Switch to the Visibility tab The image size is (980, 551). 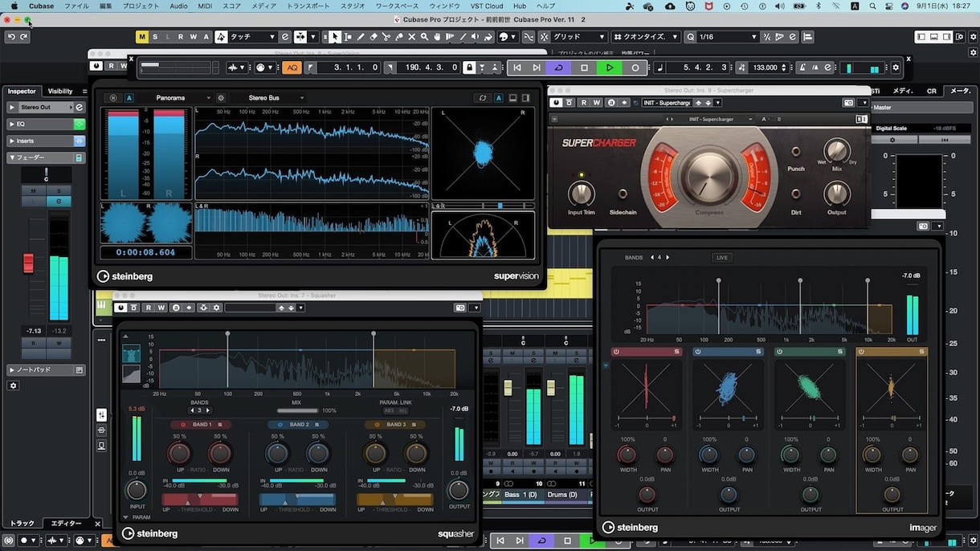pyautogui.click(x=60, y=92)
